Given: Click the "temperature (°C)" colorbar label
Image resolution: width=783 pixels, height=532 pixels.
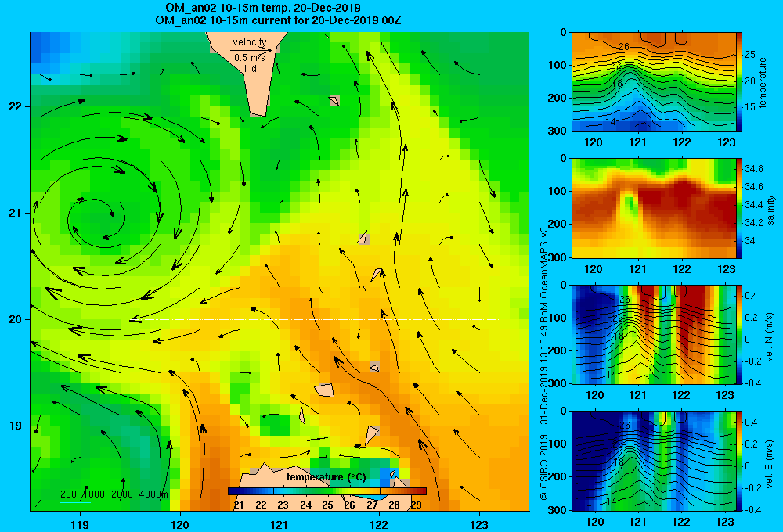Looking at the screenshot, I should click(x=326, y=477).
